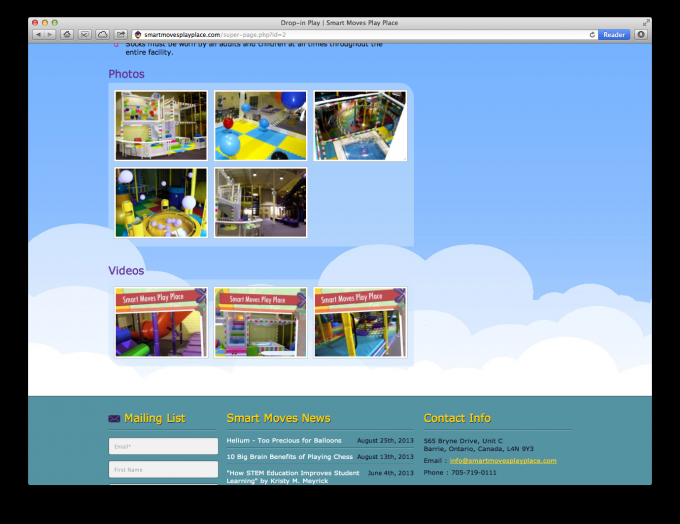This screenshot has height=524, width=680.
Task: Click the Share icon in toolbar
Action: click(x=120, y=34)
